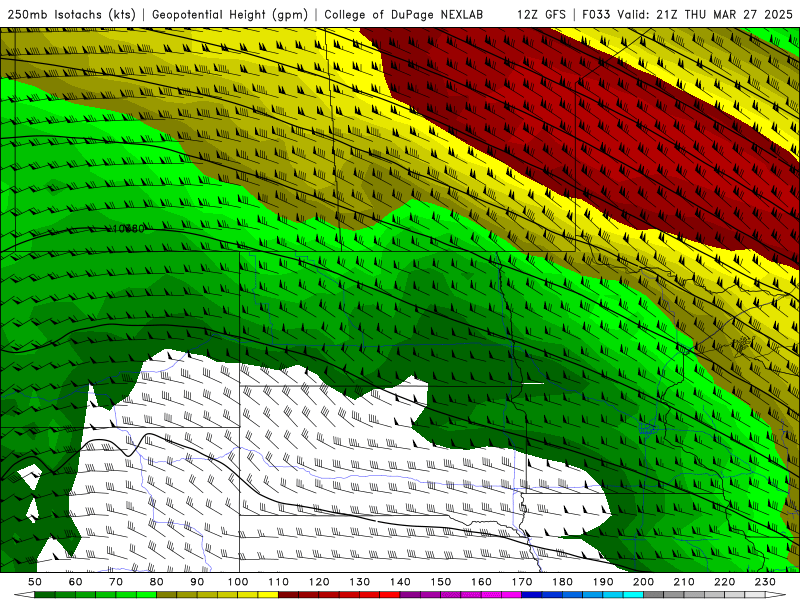Viewport: 800px width, 600px height.
Task: Click the left arrow end of color bar
Action: (x=24, y=594)
